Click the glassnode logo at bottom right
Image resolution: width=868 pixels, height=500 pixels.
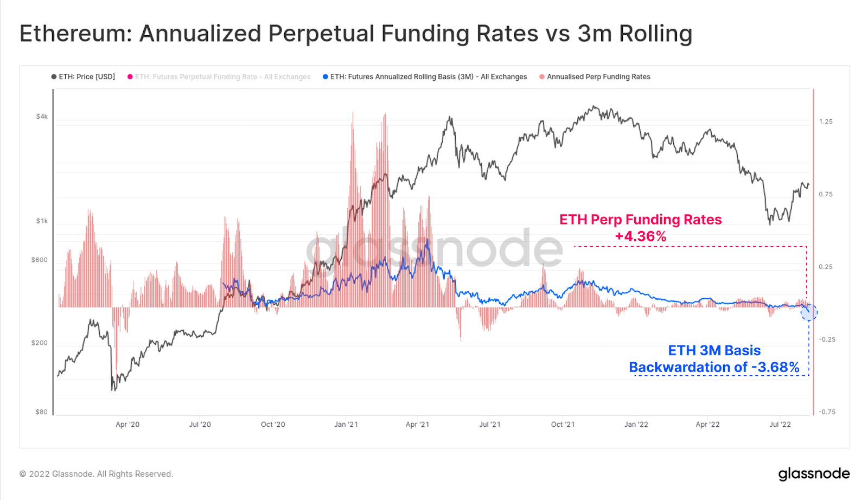click(814, 474)
